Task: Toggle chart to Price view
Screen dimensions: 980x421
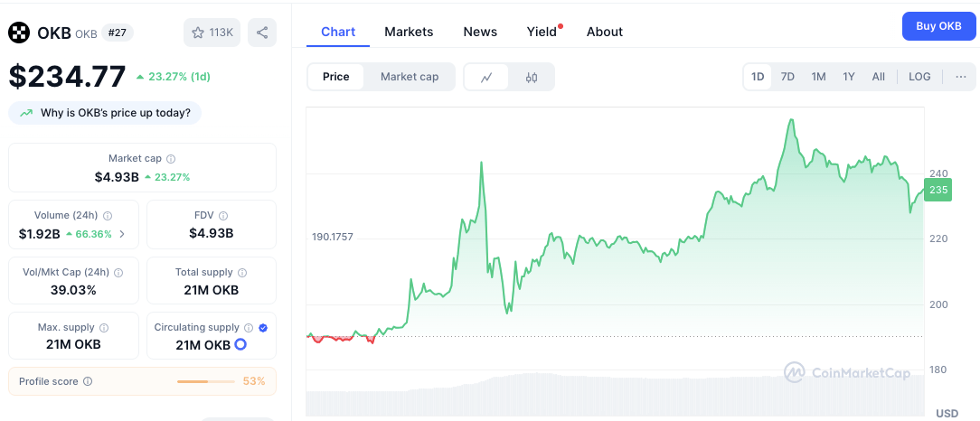Action: click(x=335, y=77)
